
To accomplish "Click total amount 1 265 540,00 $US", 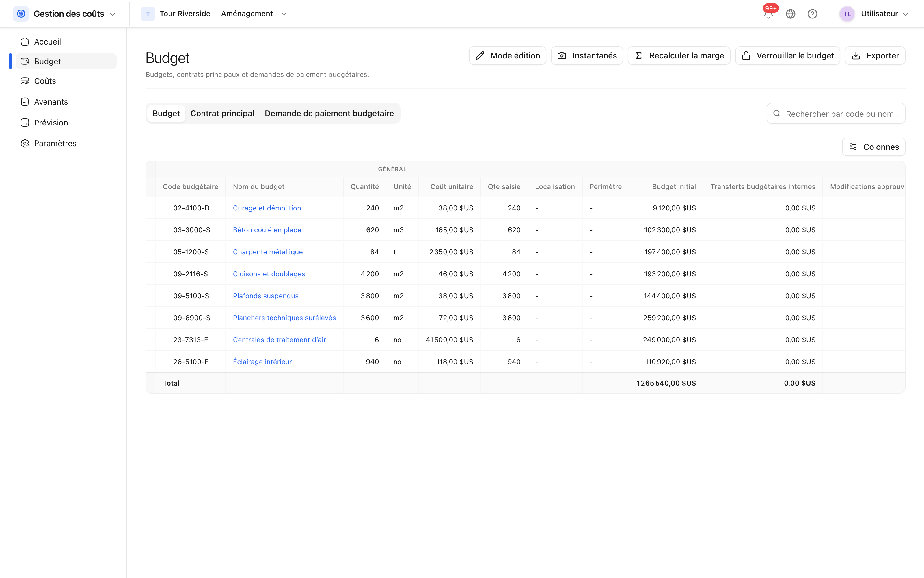I will tap(666, 383).
